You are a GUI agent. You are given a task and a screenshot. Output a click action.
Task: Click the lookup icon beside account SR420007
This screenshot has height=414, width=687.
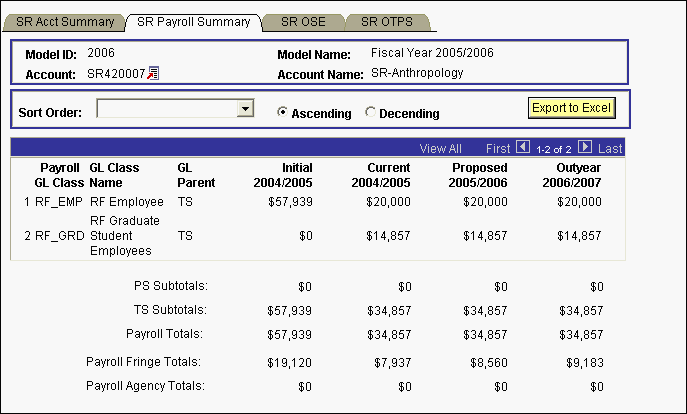153,73
